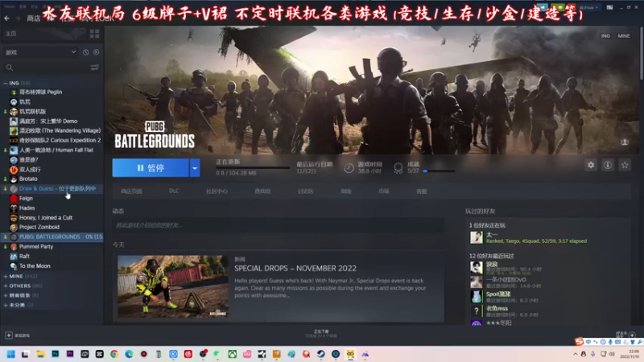Click the PUBG download progress bar
The width and height of the screenshot is (644, 362).
pos(253,168)
